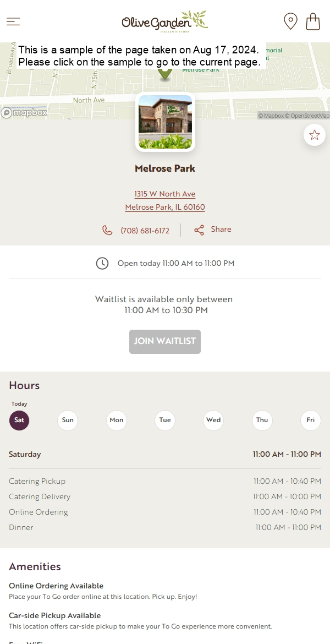Show Monday hours
This screenshot has height=644, width=330.
point(117,420)
